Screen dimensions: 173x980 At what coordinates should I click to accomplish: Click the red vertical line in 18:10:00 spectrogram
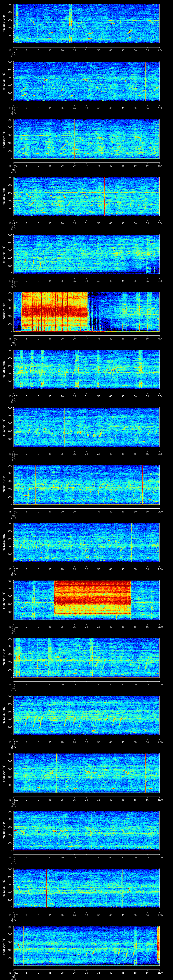[132, 542]
